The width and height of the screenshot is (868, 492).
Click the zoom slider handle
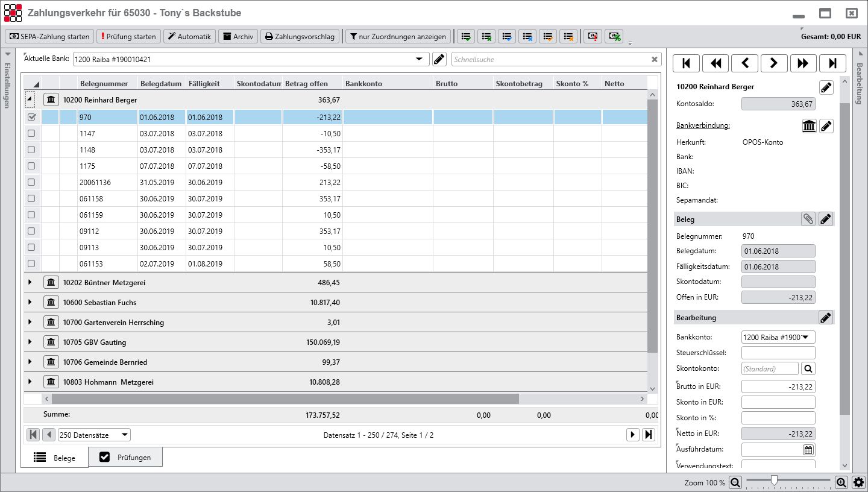tap(774, 481)
